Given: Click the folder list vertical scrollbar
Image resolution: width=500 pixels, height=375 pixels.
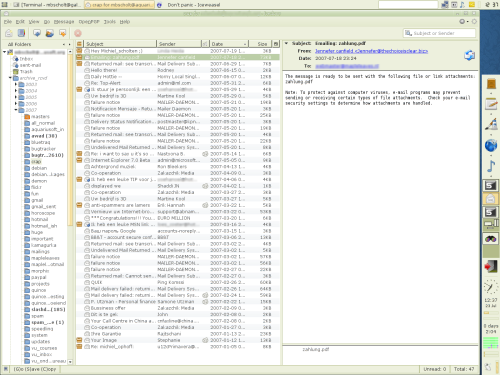Looking at the screenshot, I should 70,140.
